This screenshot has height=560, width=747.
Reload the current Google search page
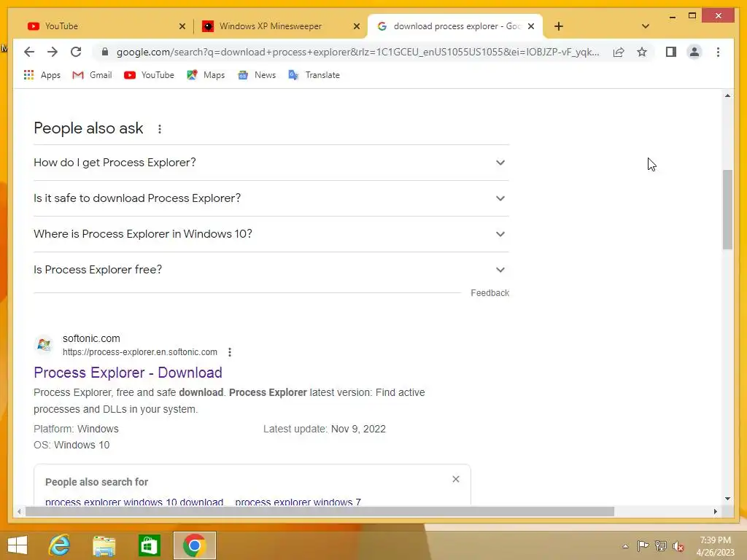(76, 52)
